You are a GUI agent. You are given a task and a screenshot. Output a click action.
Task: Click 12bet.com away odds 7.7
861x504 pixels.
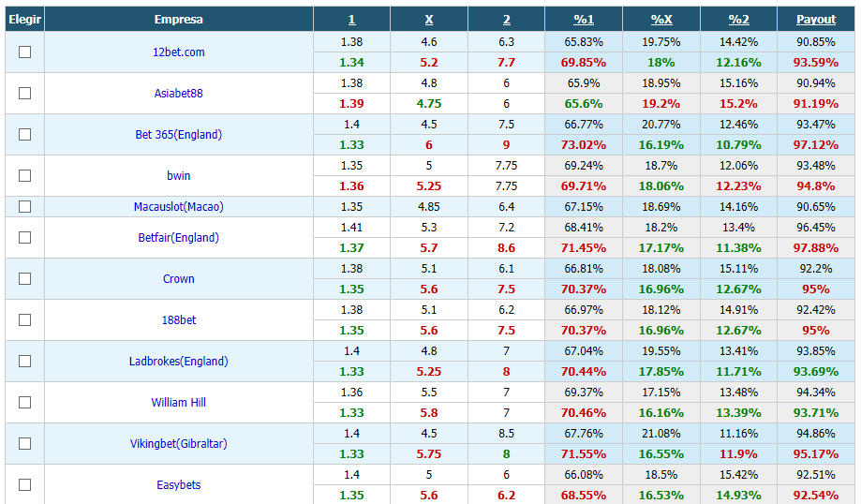pyautogui.click(x=506, y=63)
